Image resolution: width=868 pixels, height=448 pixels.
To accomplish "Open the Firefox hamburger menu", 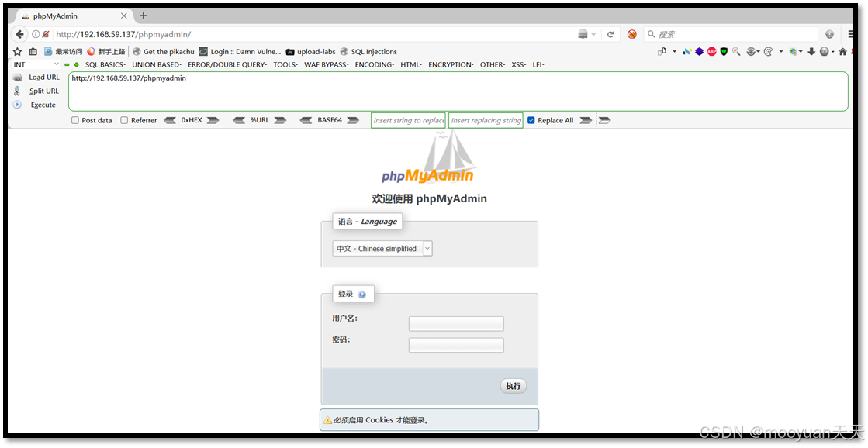I will coord(852,34).
